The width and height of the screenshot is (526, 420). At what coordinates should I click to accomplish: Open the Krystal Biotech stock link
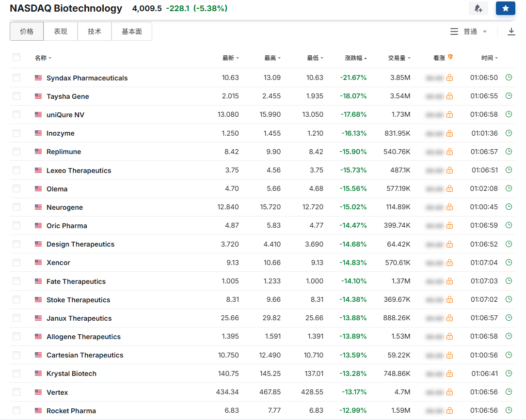coord(71,374)
